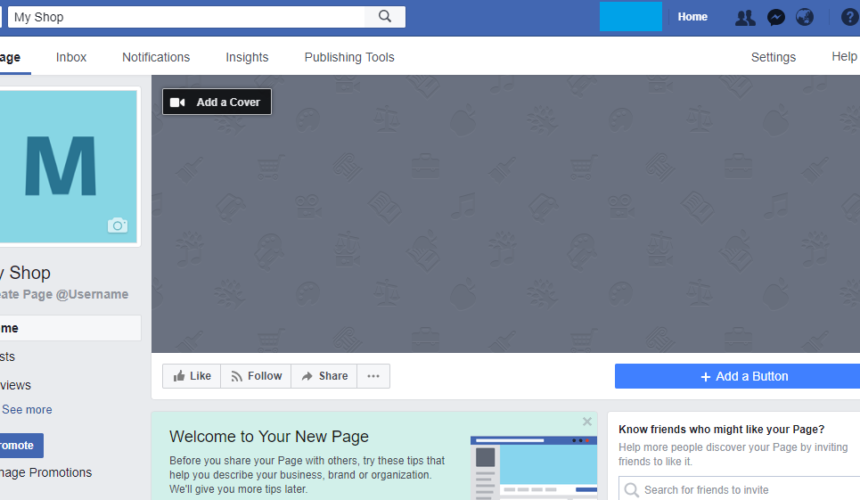This screenshot has width=860, height=500.
Task: Click Create Page @Username link
Action: coord(64,294)
